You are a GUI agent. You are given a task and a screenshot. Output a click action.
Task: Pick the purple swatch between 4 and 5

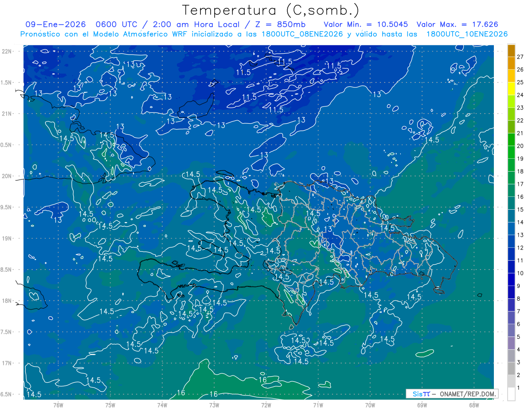click(511, 343)
